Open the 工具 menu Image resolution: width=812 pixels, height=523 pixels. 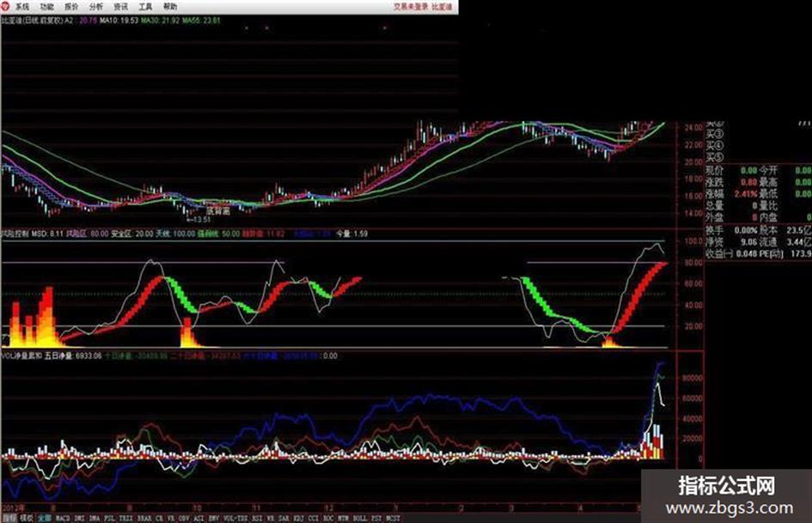point(145,7)
